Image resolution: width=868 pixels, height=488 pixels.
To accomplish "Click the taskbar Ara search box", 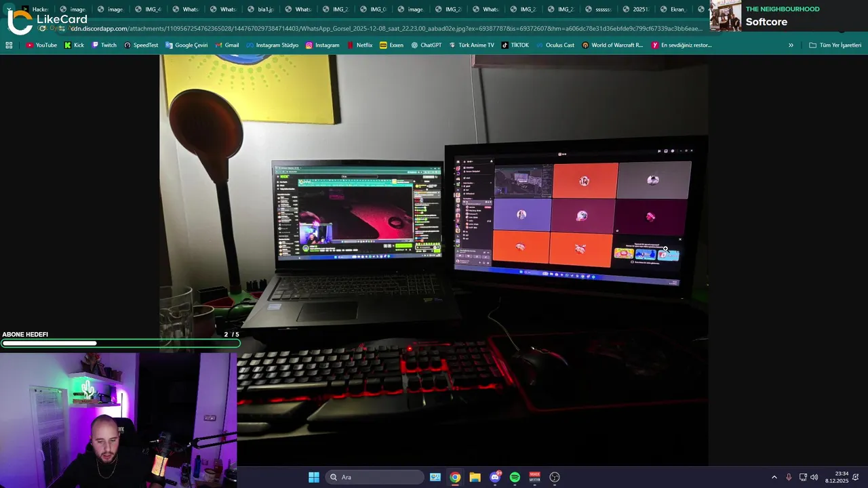I will point(374,477).
